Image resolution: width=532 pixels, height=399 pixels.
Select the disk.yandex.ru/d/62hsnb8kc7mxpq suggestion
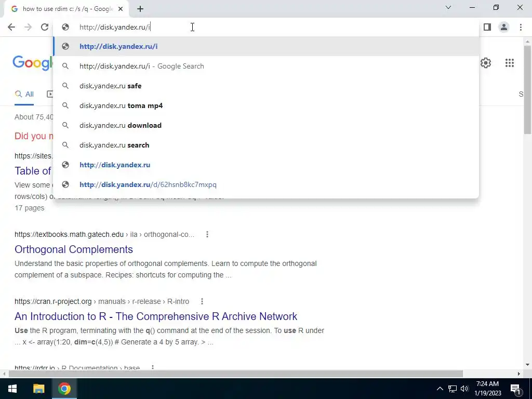(267, 184)
